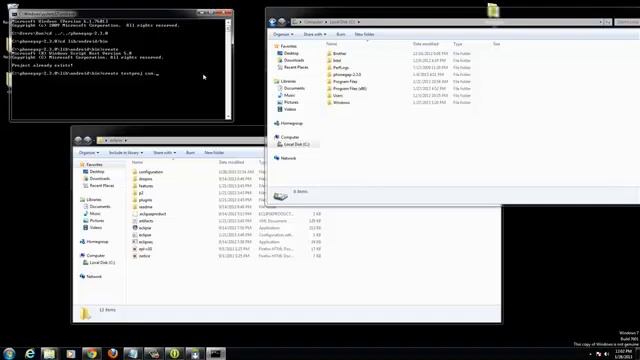
Task: Open Windows Explorer from the taskbar
Action: [x=50, y=353]
